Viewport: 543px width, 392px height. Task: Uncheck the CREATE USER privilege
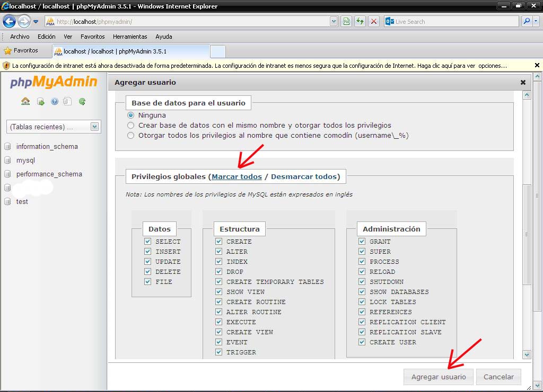362,342
